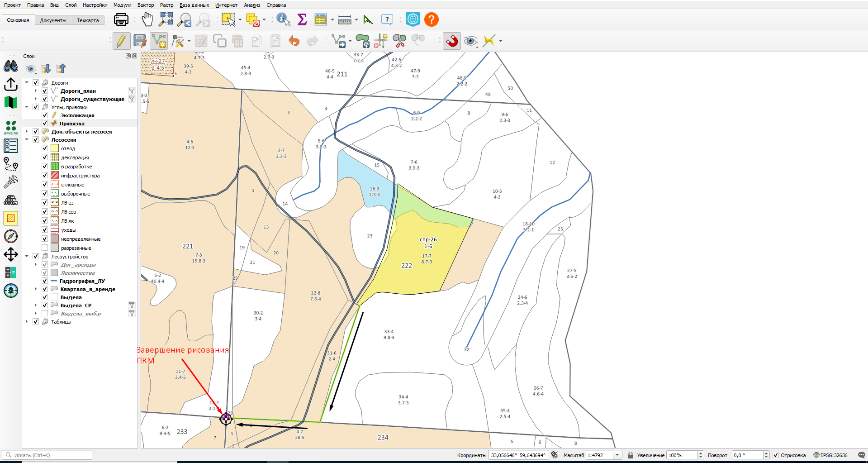Open the select features dropdown arrow
Image resolution: width=868 pixels, height=463 pixels.
coord(240,19)
